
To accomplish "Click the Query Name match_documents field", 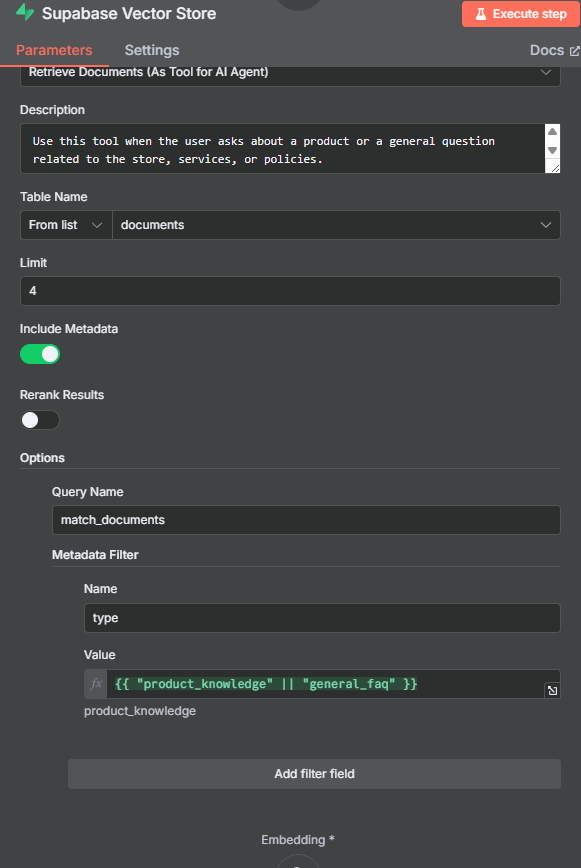I will pos(306,520).
